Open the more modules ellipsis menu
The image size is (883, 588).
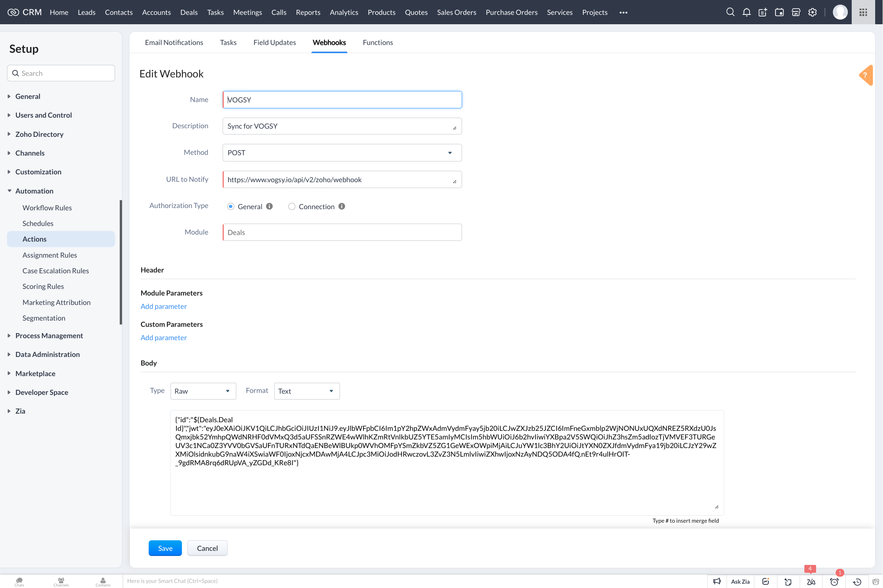[x=623, y=13]
